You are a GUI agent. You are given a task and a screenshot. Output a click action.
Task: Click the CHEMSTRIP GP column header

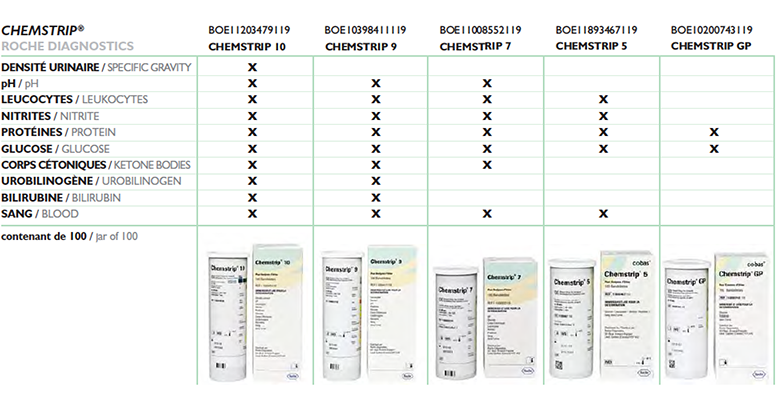[711, 46]
